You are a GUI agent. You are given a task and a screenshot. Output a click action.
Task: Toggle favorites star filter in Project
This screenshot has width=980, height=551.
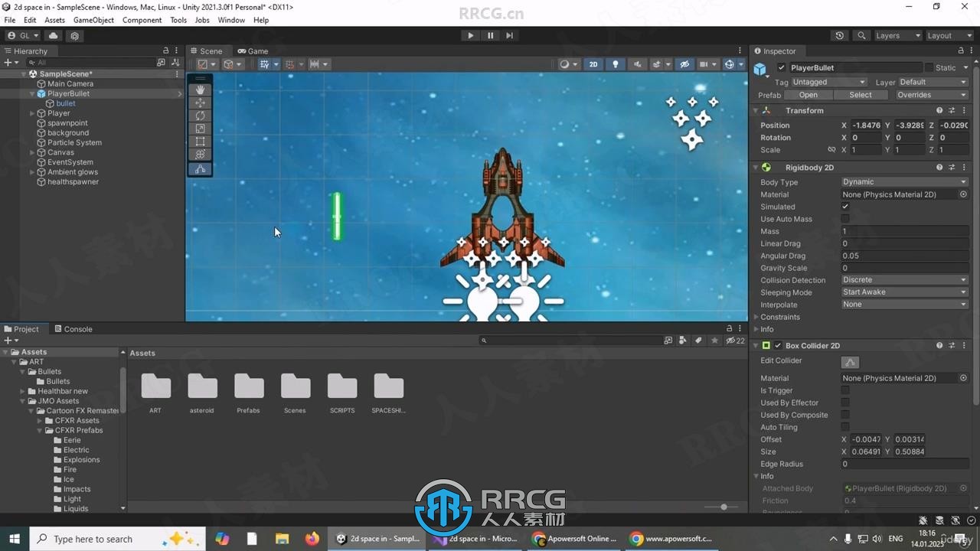[715, 341]
